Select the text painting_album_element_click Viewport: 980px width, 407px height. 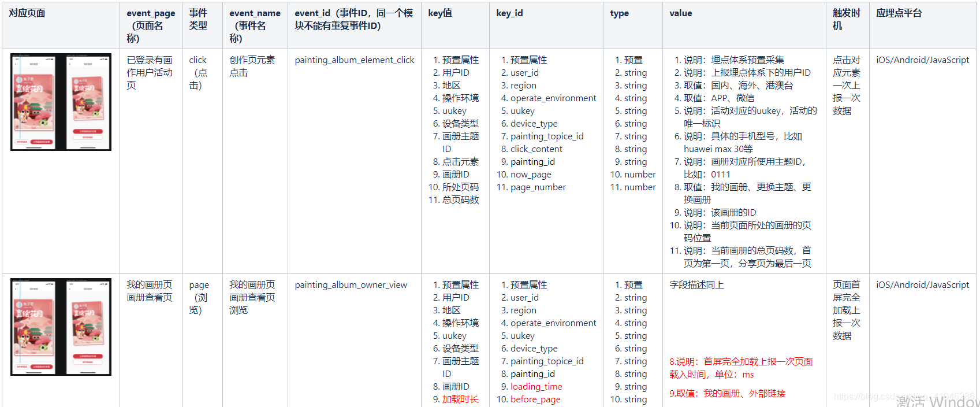click(355, 60)
